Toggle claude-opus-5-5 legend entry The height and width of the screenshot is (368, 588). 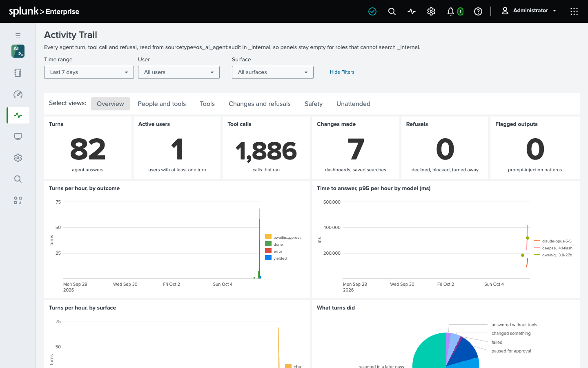point(552,241)
